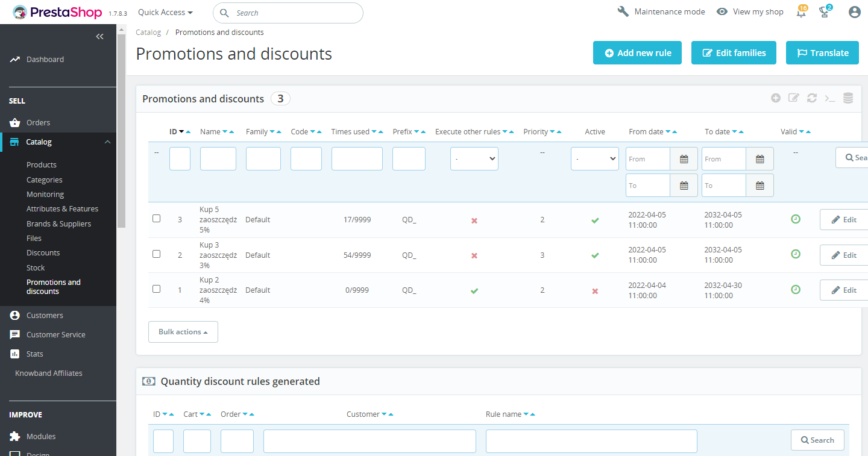Click the Add new rule button
Image resolution: width=868 pixels, height=456 pixels.
(x=637, y=53)
